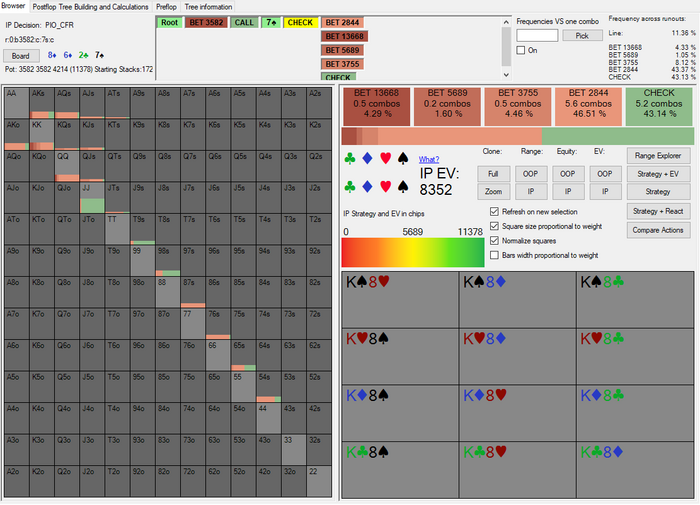Choose the BET 13668 tree branch
Viewport: 700px width, 505px height.
click(x=344, y=36)
